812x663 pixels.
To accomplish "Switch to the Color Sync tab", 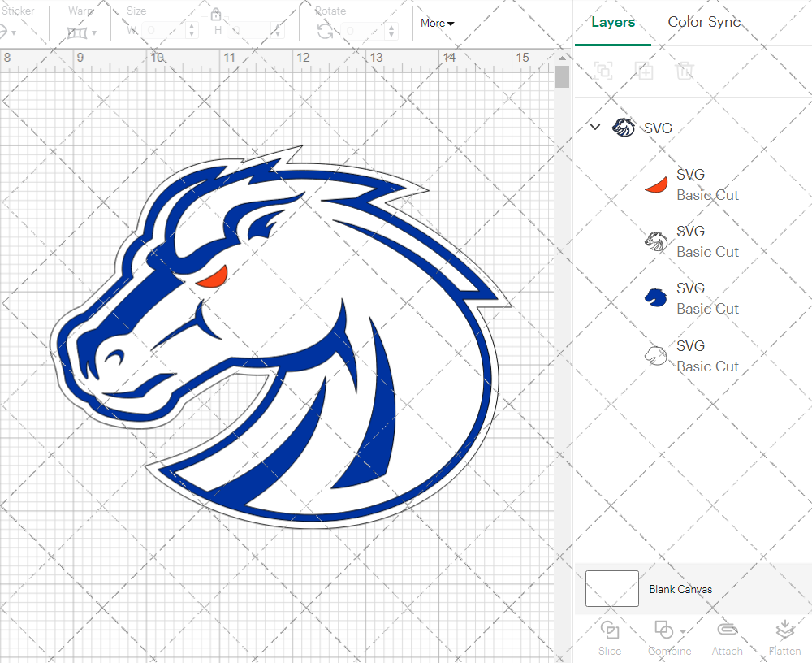I will pyautogui.click(x=704, y=22).
